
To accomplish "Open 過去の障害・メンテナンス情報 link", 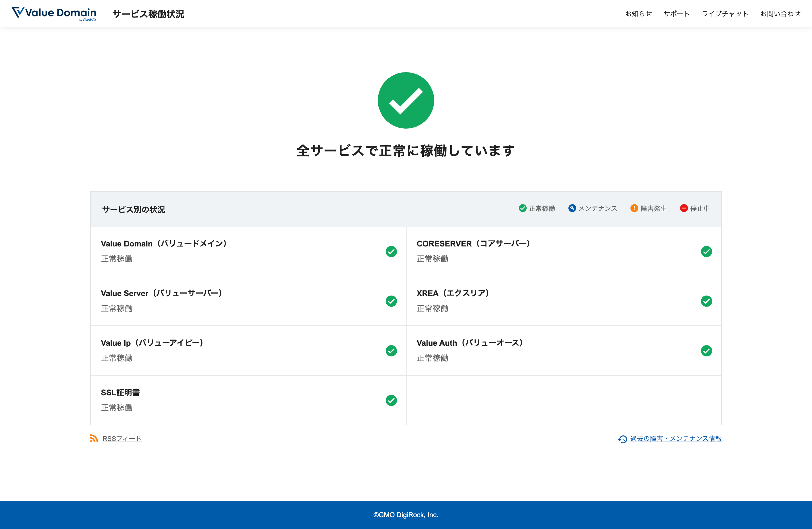I will click(x=676, y=438).
